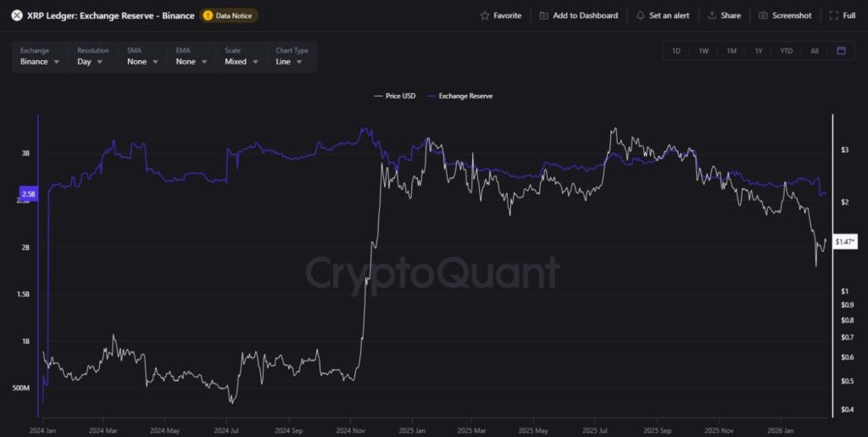Click the $1.47 current price label
The image size is (868, 437).
click(844, 242)
